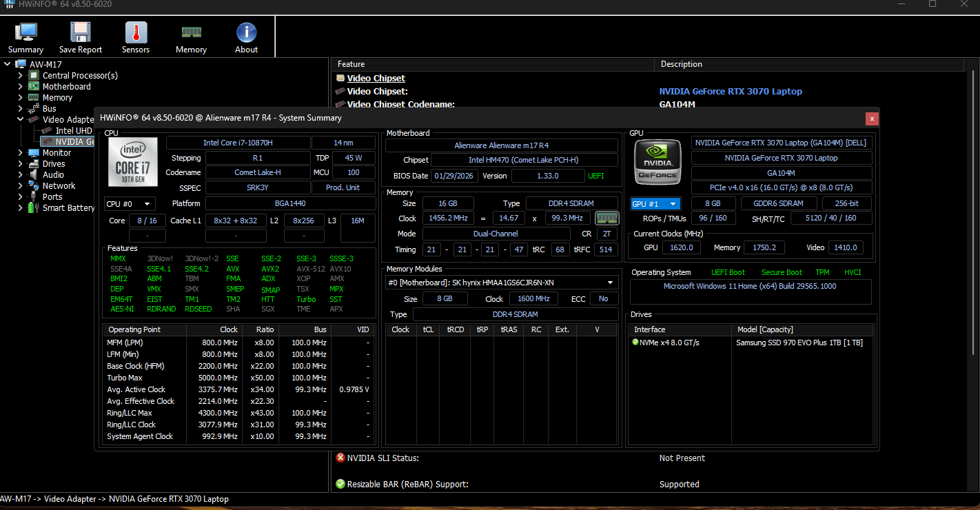Click the Feature column header
The height and width of the screenshot is (510, 980).
[493, 64]
